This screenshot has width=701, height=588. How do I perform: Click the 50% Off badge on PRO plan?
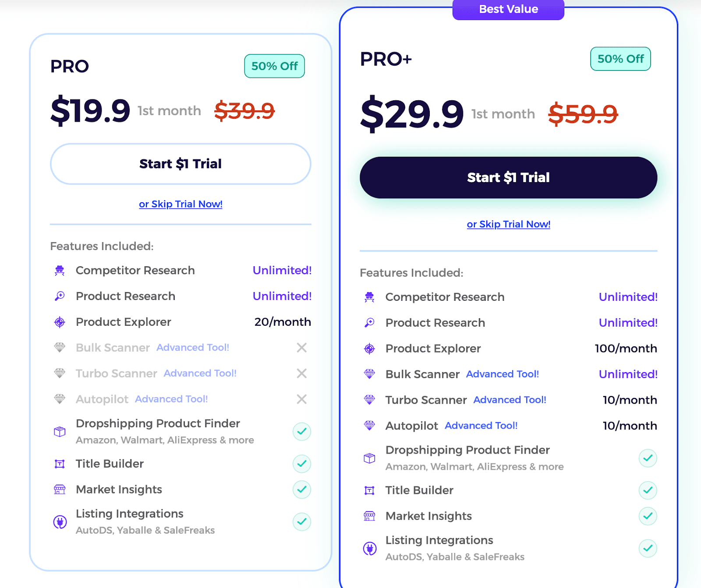coord(274,66)
